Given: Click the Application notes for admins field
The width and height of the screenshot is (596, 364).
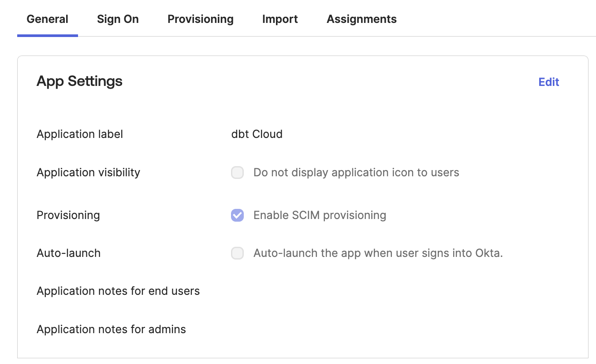Looking at the screenshot, I should point(111,329).
